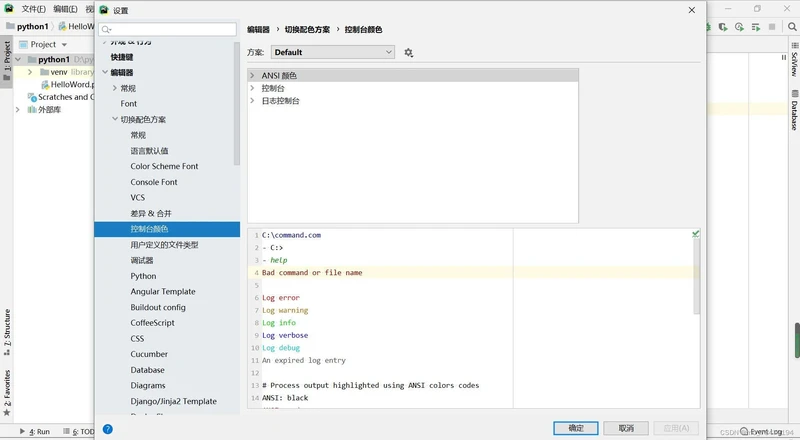The width and height of the screenshot is (800, 440).
Task: Select 用户定义的文件类型 item
Action: (x=164, y=245)
